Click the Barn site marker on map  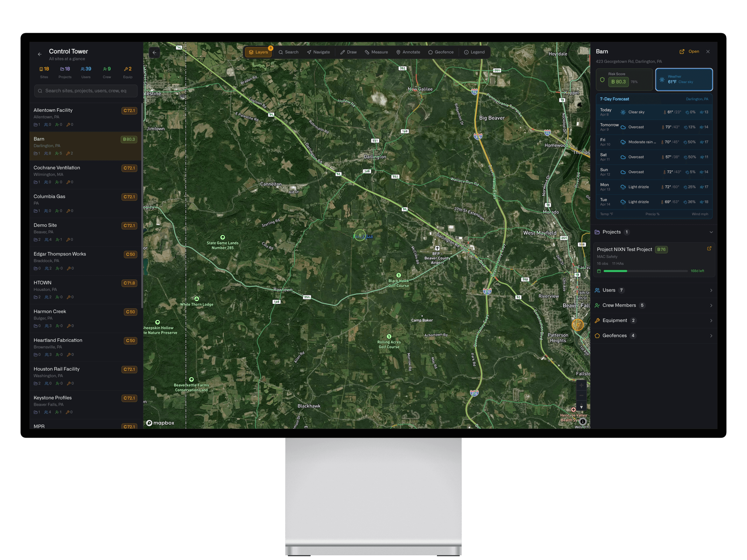click(x=360, y=235)
